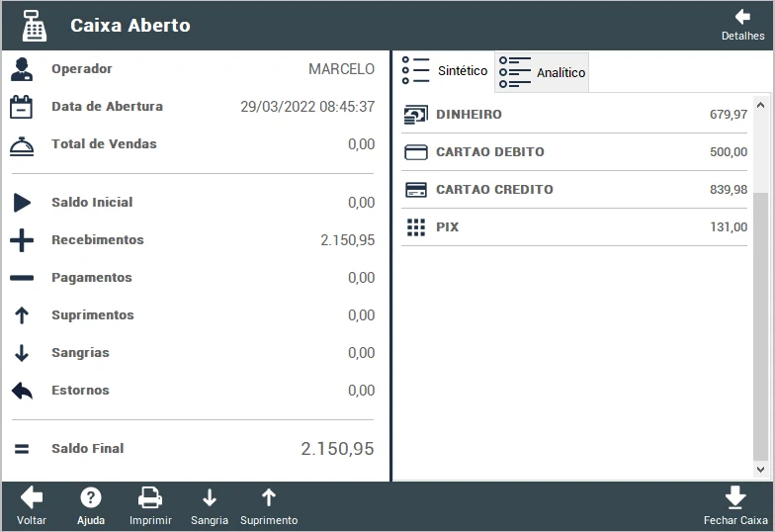This screenshot has height=532, width=775.
Task: Select the CARTAO DEBITO payment label
Action: coord(490,152)
